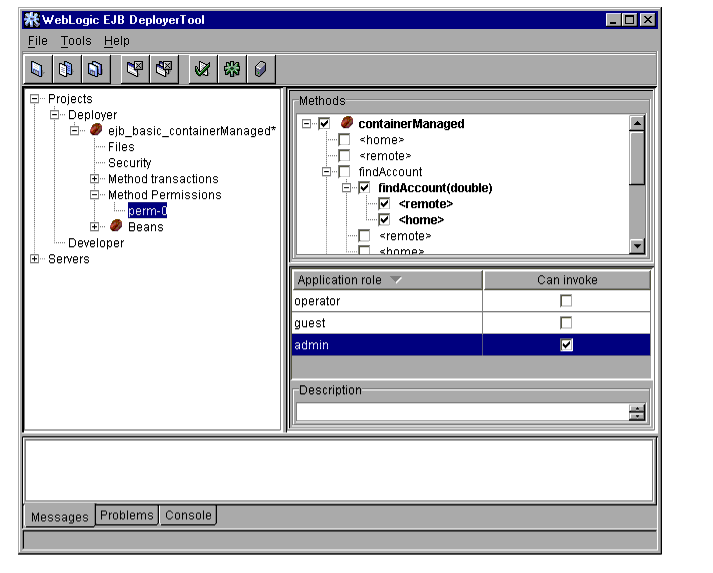Select the Security tree item
713x573 pixels.
130,163
